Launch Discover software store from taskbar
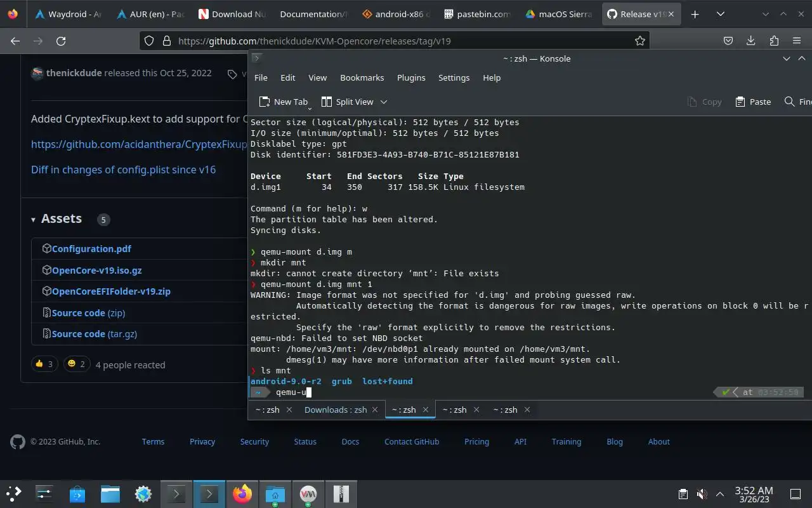The height and width of the screenshot is (508, 812). [x=77, y=493]
